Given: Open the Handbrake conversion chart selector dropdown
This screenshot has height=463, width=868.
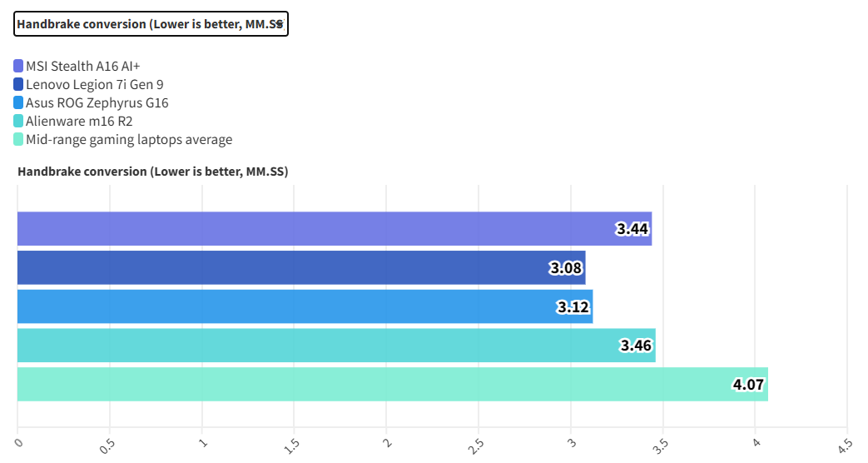Looking at the screenshot, I should [x=151, y=24].
